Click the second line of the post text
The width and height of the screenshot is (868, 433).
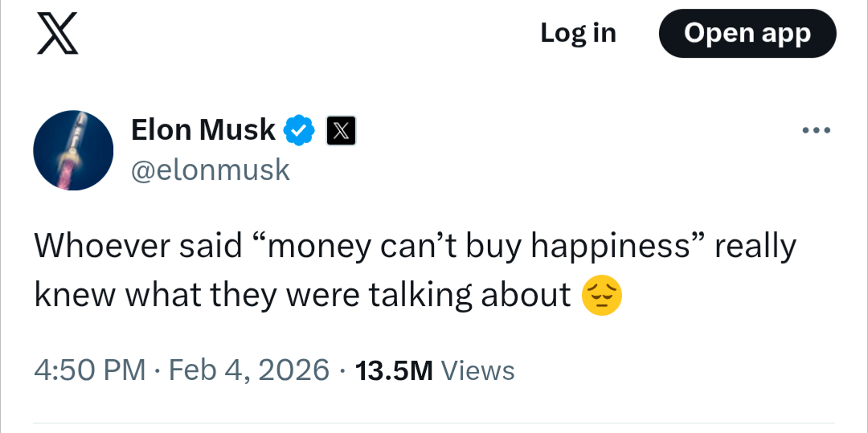point(302,296)
